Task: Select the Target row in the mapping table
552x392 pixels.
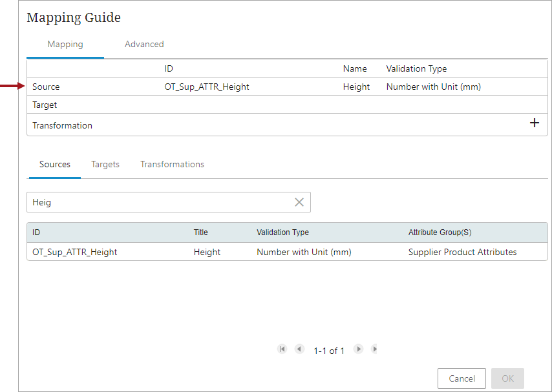Action: (45, 105)
